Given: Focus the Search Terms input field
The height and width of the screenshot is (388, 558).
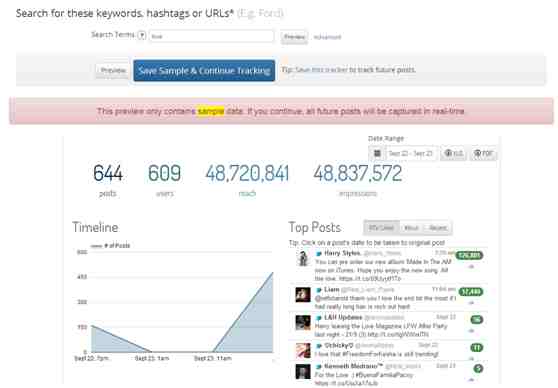Looking at the screenshot, I should (211, 36).
